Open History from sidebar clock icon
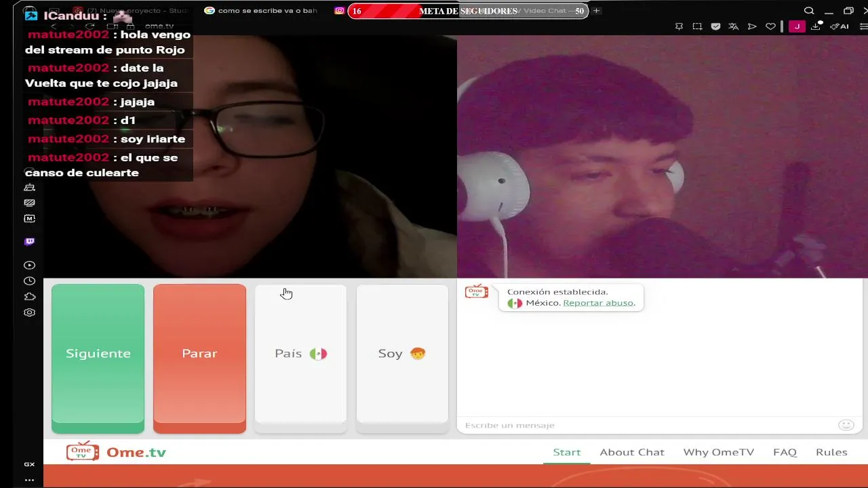The height and width of the screenshot is (488, 868). (29, 281)
